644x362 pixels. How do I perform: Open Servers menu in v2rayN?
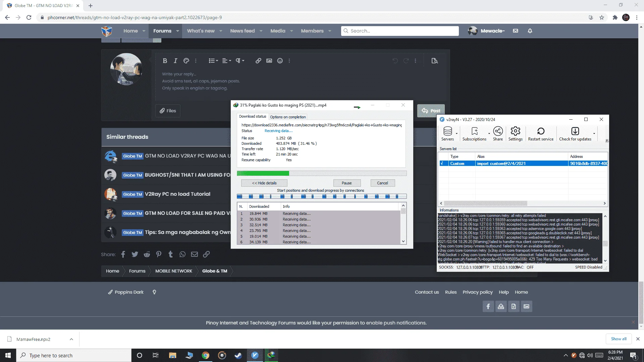click(x=448, y=133)
